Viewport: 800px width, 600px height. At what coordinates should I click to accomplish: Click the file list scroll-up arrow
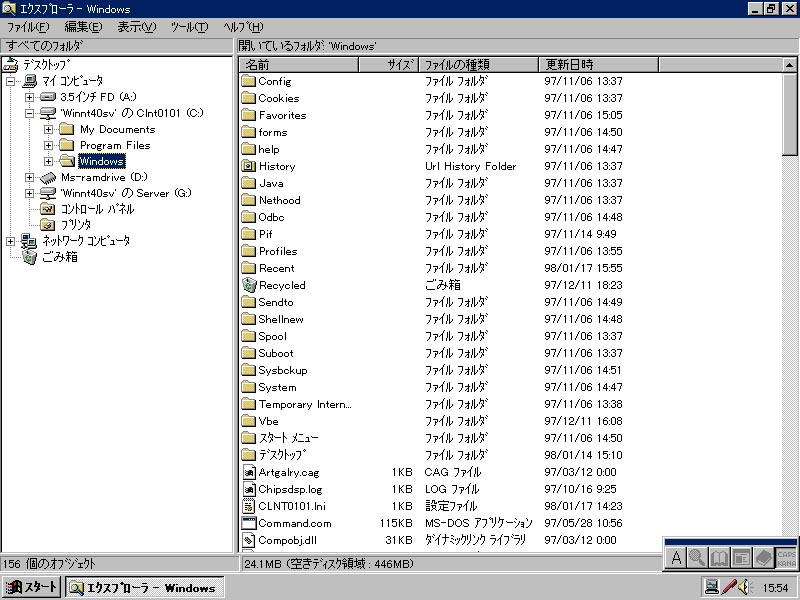[789, 65]
